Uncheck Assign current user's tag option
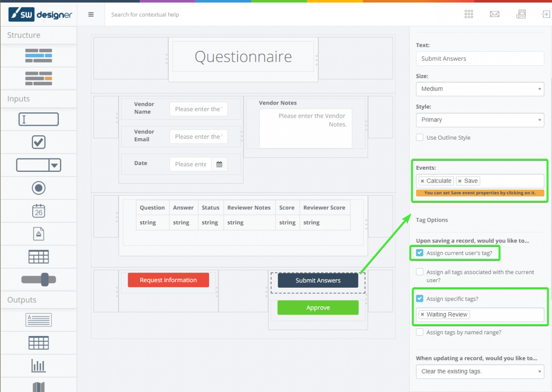The height and width of the screenshot is (392, 552). pos(420,253)
